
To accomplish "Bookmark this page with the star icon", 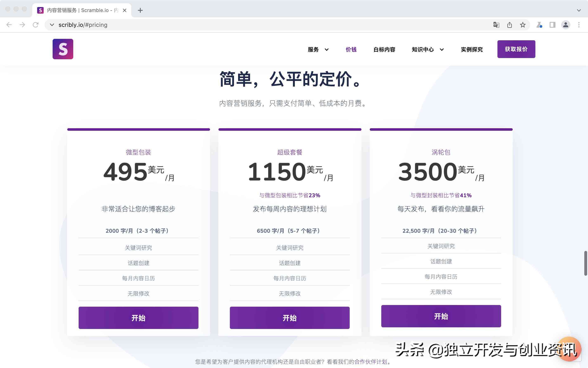I will coord(523,25).
